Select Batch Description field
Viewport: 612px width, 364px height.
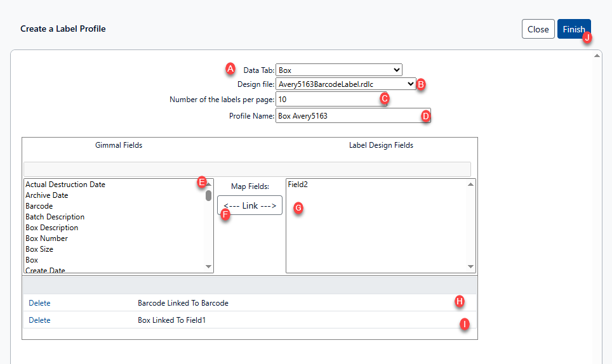click(55, 217)
